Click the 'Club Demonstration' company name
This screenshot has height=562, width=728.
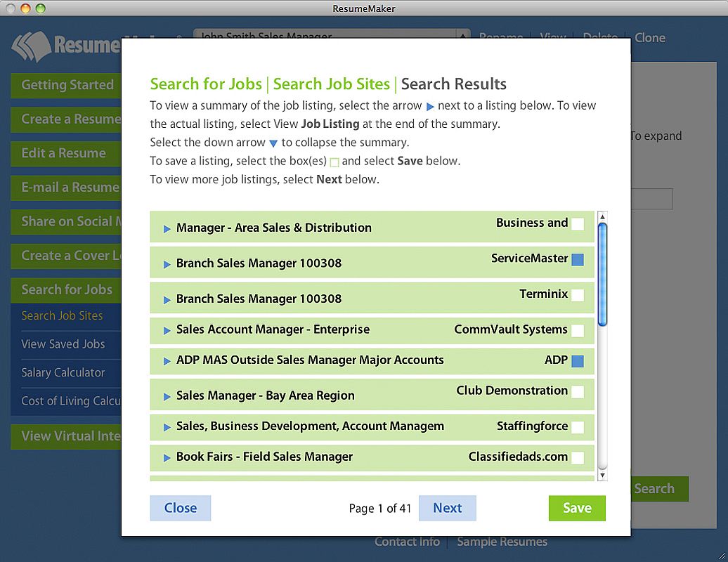[512, 391]
